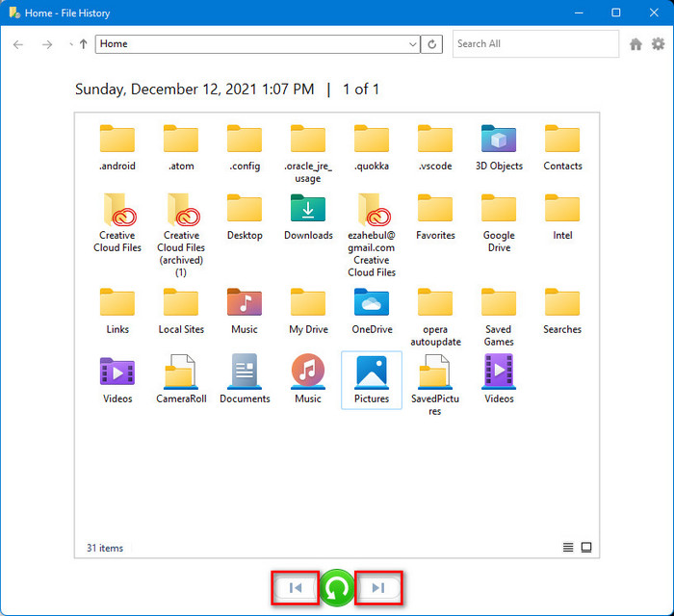Refresh the current folder view

click(x=432, y=44)
